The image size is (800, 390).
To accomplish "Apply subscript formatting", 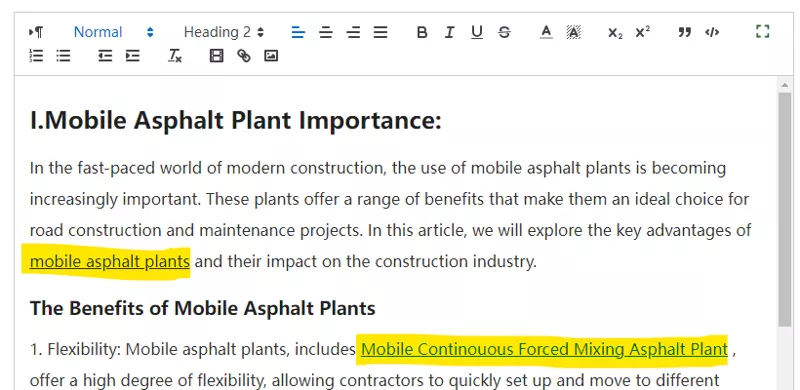I will 615,33.
